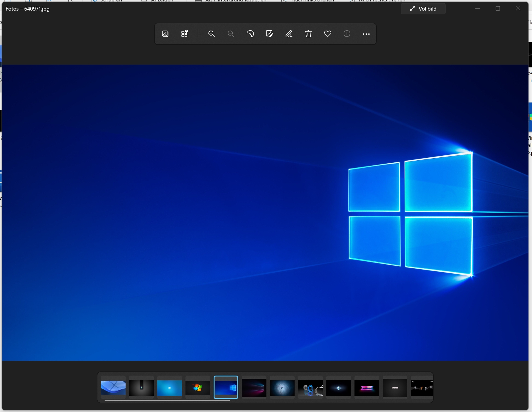
Task: Click the Vollbild fullscreen button
Action: point(423,9)
